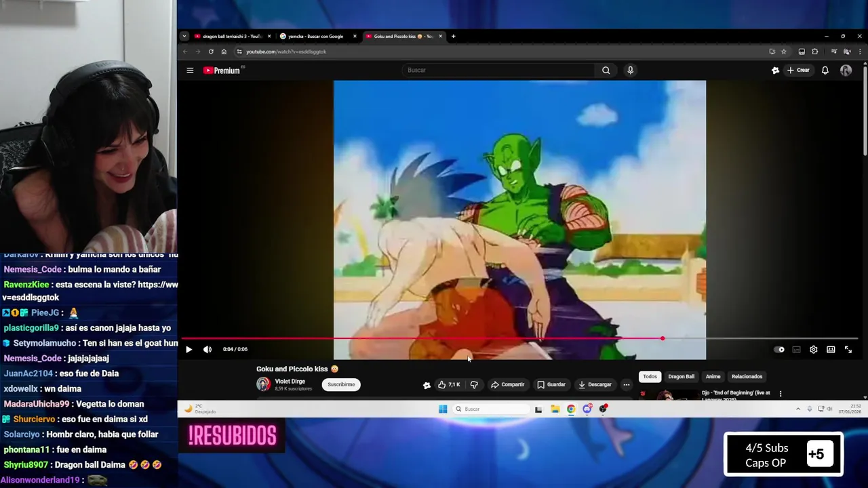Viewport: 868px width, 488px height.
Task: Click the browser home icon
Action: click(224, 52)
